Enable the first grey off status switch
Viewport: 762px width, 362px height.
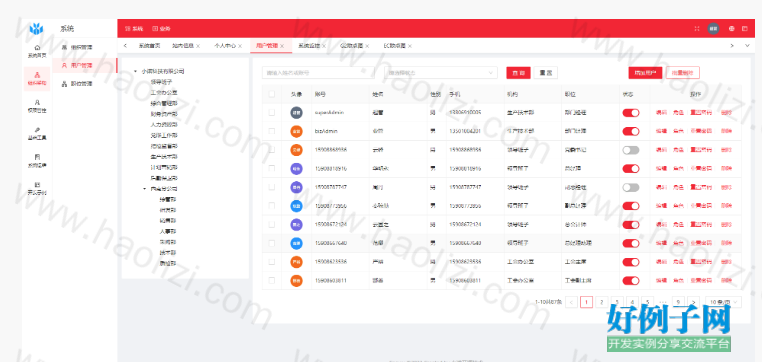pyautogui.click(x=631, y=150)
